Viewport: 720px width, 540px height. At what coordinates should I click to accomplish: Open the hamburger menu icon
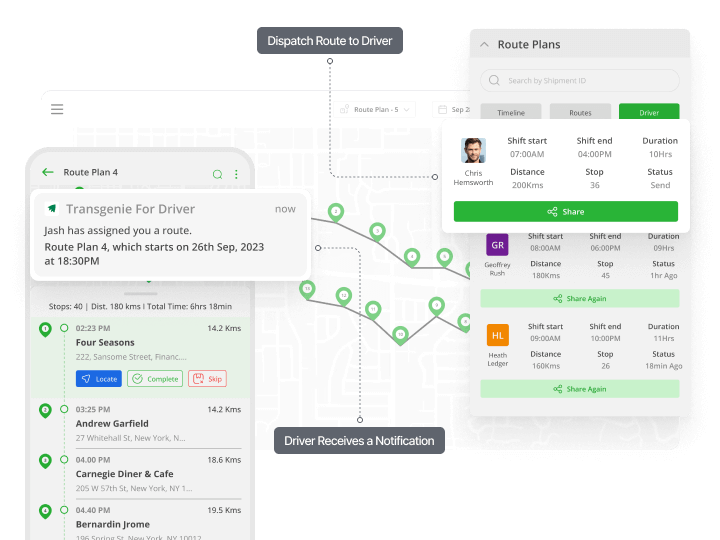point(57,109)
